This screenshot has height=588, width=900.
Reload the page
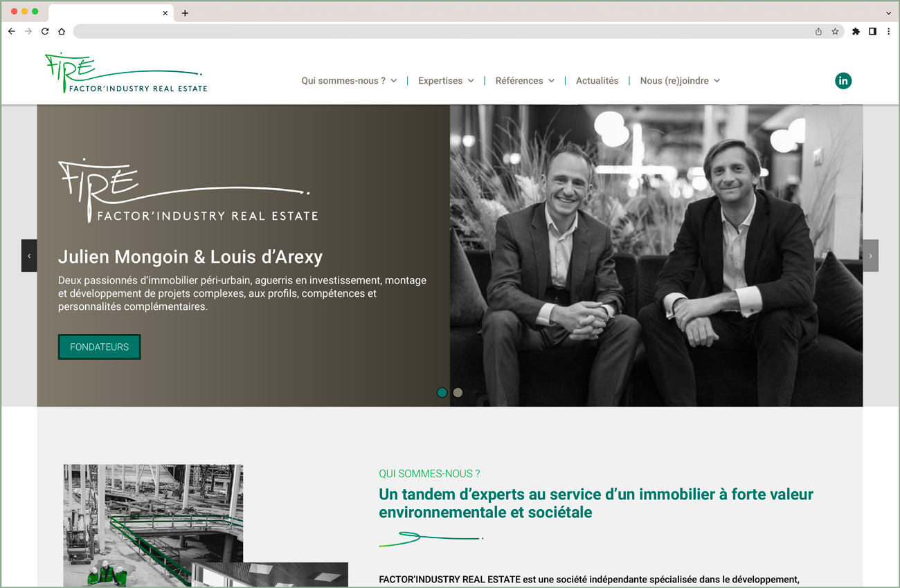(45, 31)
